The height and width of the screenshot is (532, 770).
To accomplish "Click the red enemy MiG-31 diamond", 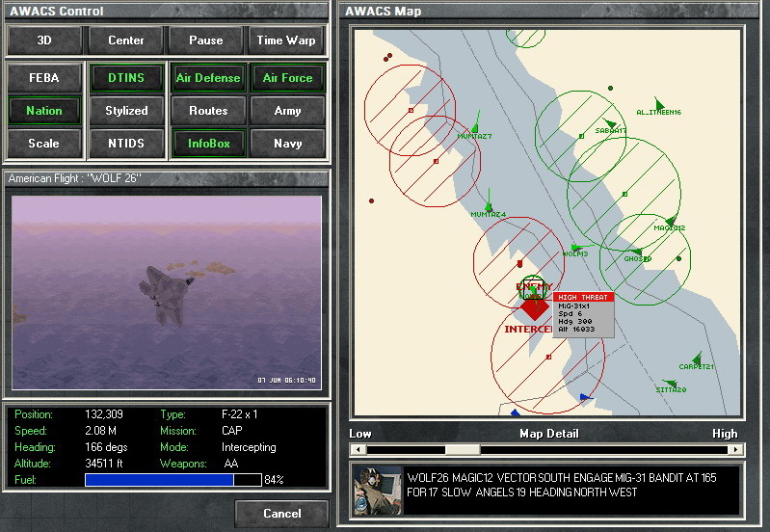I will (x=534, y=308).
